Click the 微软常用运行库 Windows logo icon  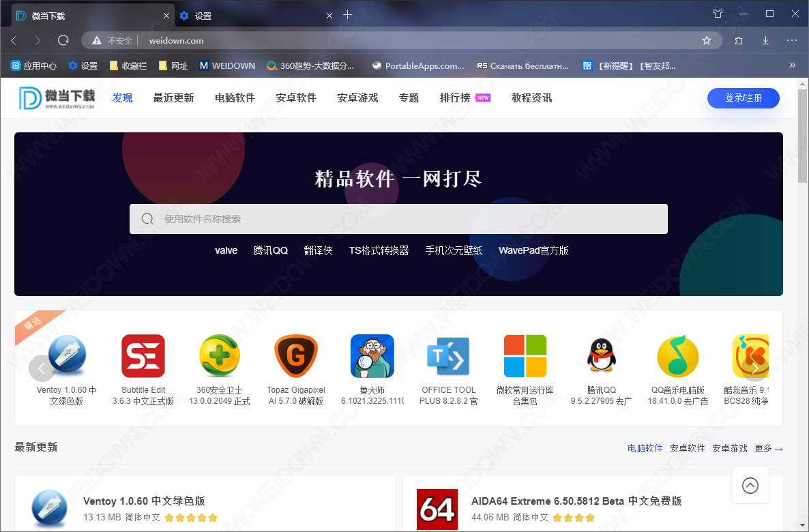tap(525, 355)
